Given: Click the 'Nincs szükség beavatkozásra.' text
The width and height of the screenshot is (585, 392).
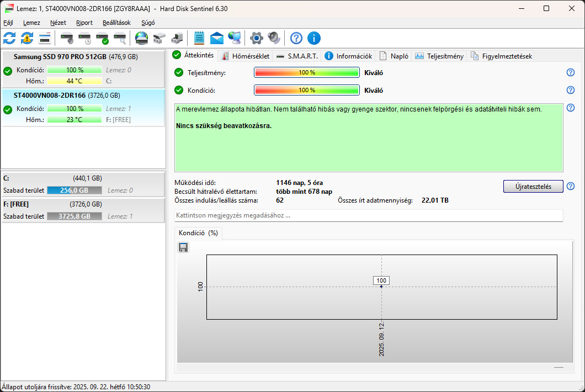Looking at the screenshot, I should (x=224, y=126).
